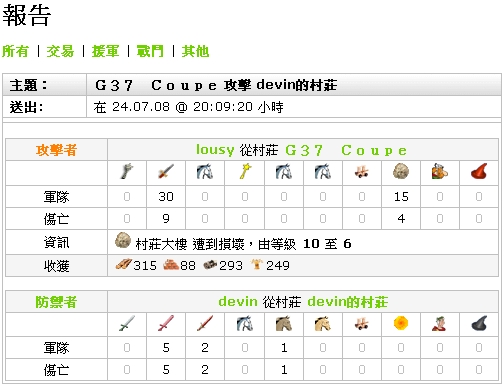The image size is (504, 385).
Task: Select defender 軍隊 count 2
Action: (205, 348)
